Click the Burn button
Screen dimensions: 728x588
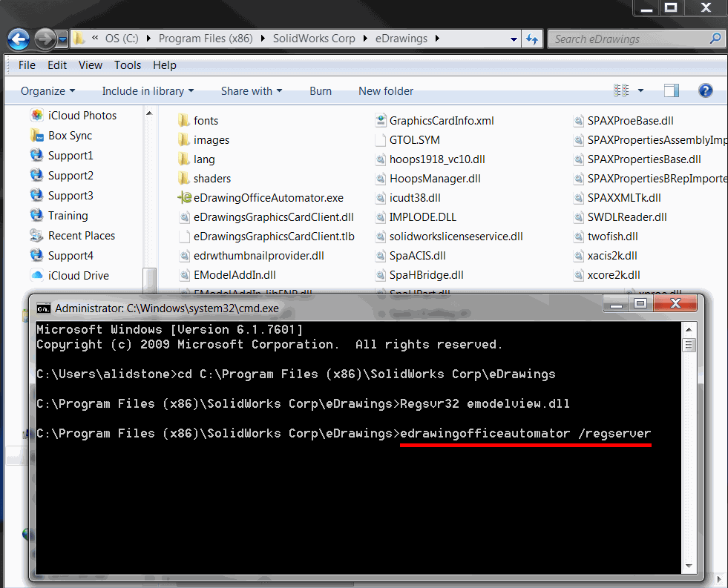tap(321, 90)
